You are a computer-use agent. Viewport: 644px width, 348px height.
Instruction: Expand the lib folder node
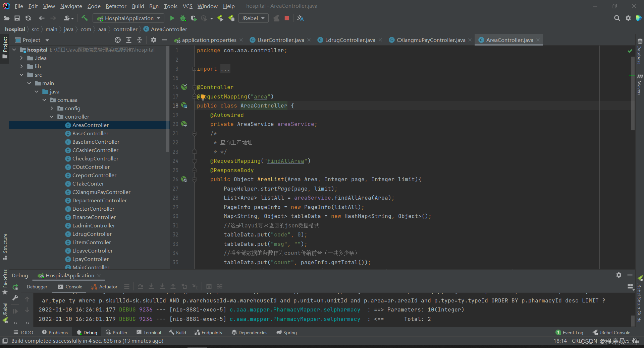[21, 66]
